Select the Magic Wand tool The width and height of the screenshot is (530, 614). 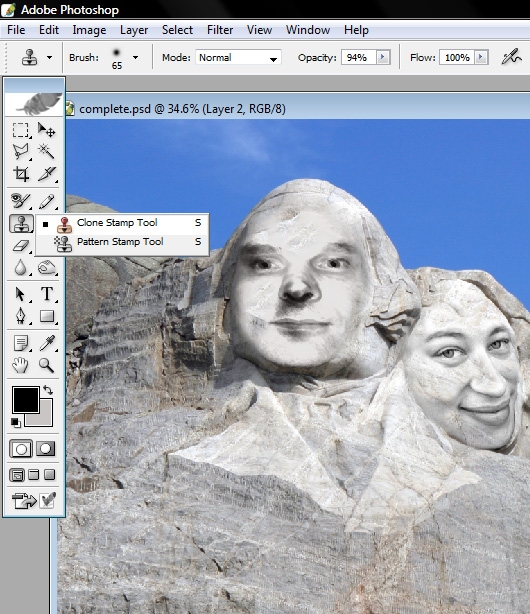[x=46, y=152]
